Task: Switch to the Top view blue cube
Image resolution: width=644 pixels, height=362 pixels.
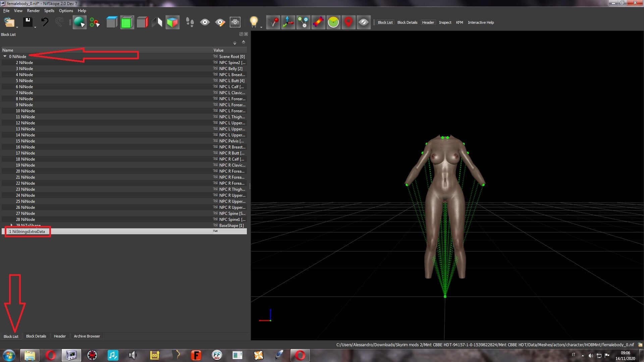Action: coord(112,22)
